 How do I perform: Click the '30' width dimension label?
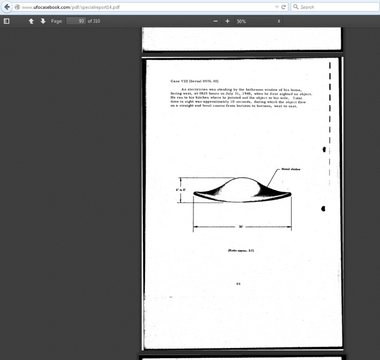241,227
